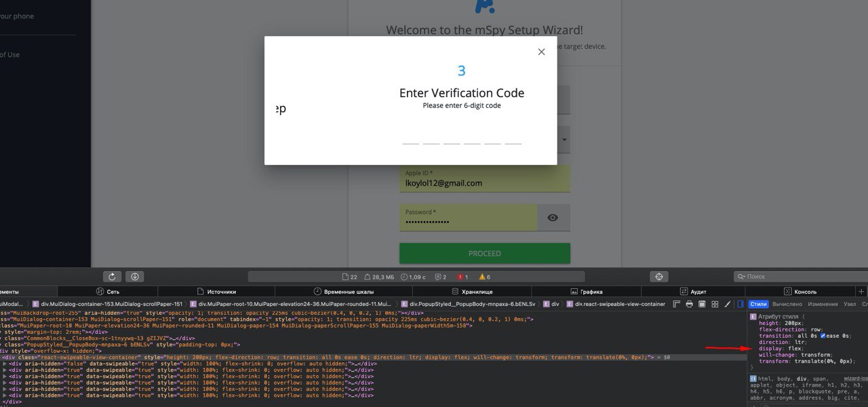Add a new inspector tab with plus
The width and height of the screenshot is (868, 407).
point(861,291)
